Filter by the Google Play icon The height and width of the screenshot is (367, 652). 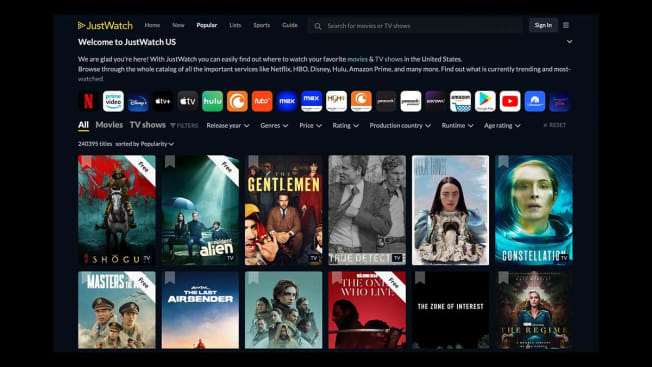pyautogui.click(x=485, y=101)
